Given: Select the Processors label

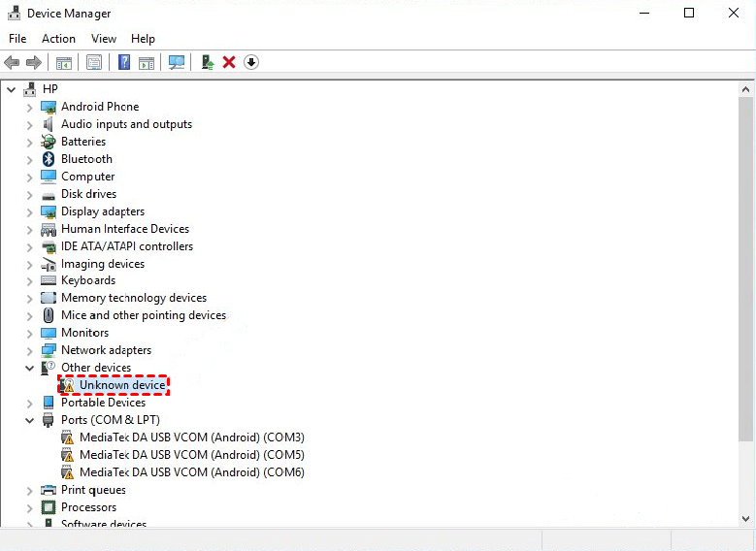Looking at the screenshot, I should click(88, 507).
